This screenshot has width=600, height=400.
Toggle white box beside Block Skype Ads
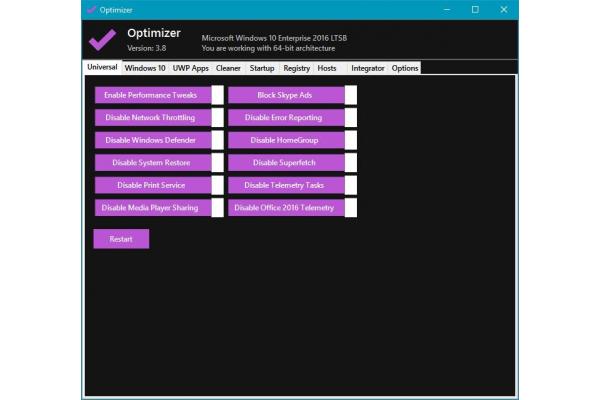[x=351, y=95]
